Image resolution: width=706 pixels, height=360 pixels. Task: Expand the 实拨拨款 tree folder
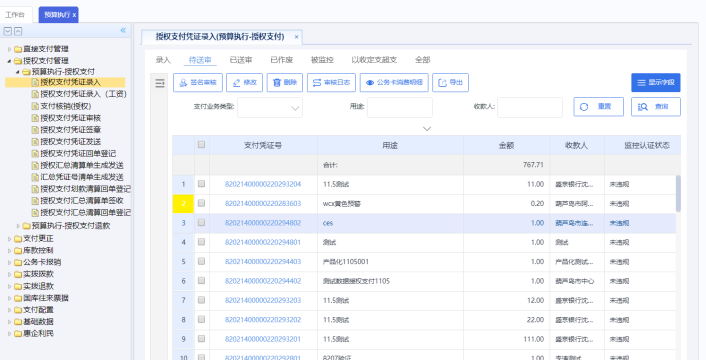(x=9, y=274)
